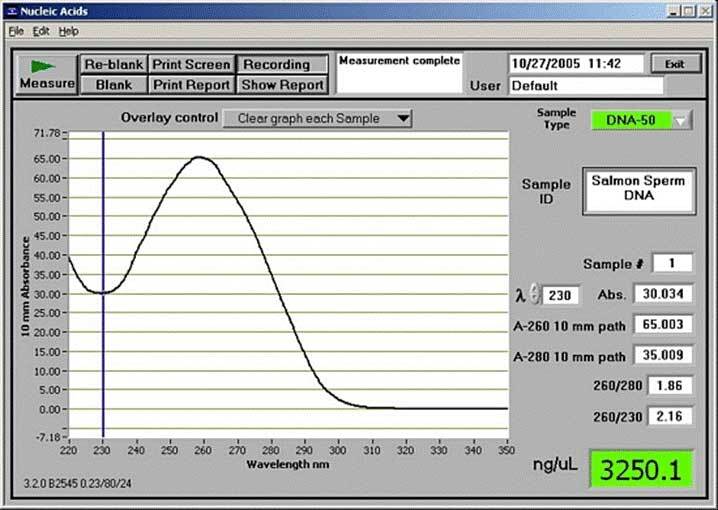The height and width of the screenshot is (510, 718).
Task: Click the Blank button
Action: [114, 85]
